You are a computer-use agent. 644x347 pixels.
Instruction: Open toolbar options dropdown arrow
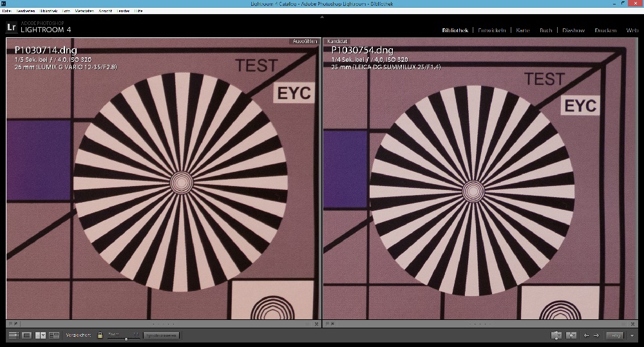click(x=632, y=335)
